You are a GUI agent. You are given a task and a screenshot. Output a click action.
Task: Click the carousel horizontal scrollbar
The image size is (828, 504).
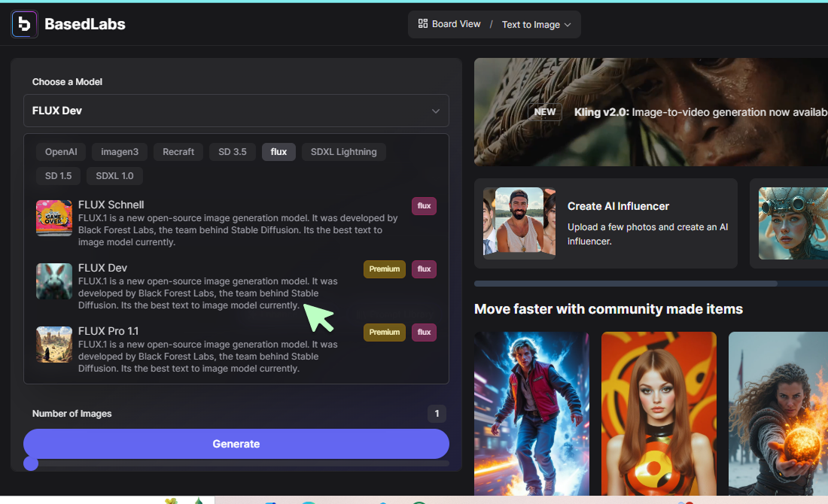(x=626, y=284)
